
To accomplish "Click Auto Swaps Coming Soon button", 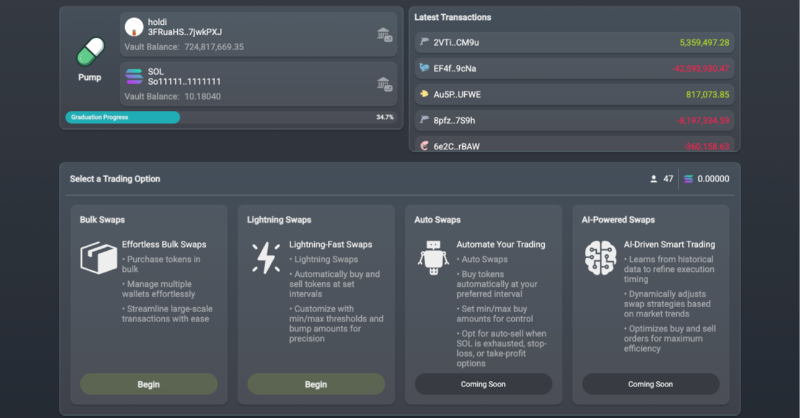I will [483, 384].
